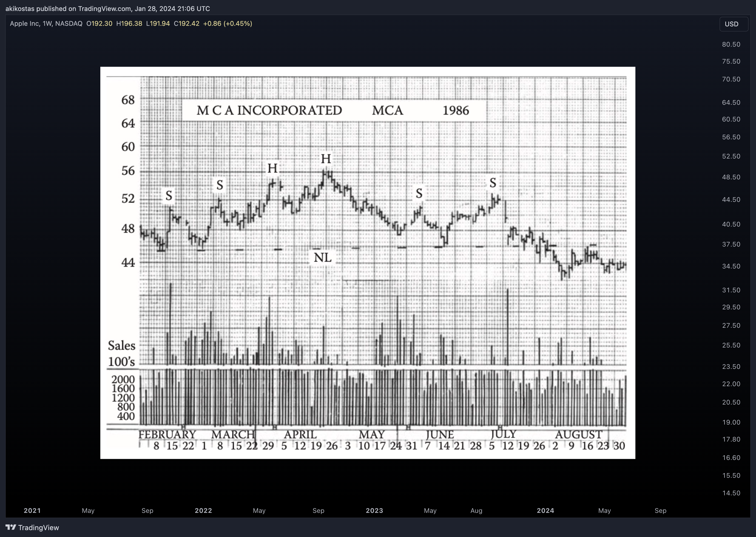Image resolution: width=756 pixels, height=537 pixels.
Task: Click the 31.50 price axis label
Action: [x=731, y=290]
